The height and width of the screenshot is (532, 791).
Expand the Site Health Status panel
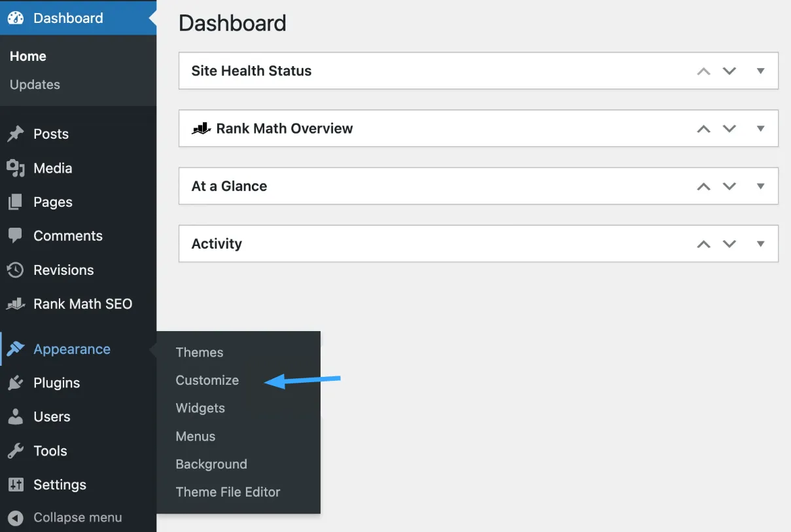tap(760, 71)
